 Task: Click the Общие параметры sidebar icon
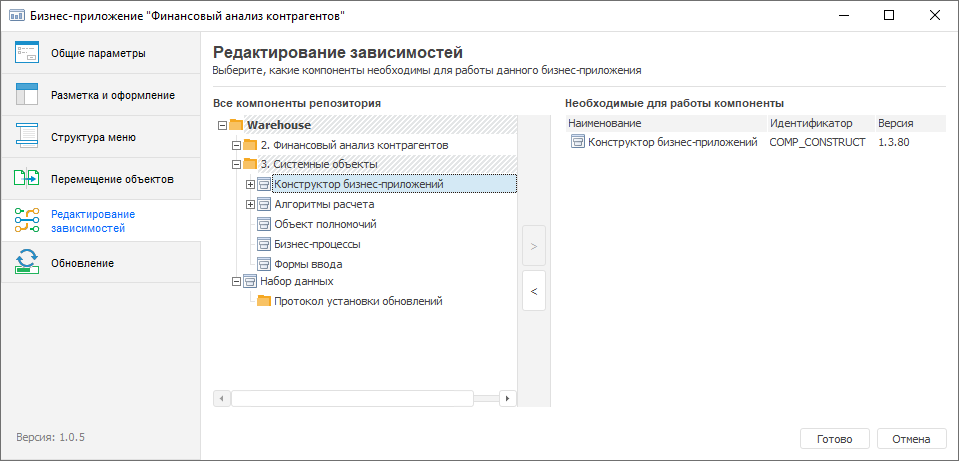(x=27, y=53)
